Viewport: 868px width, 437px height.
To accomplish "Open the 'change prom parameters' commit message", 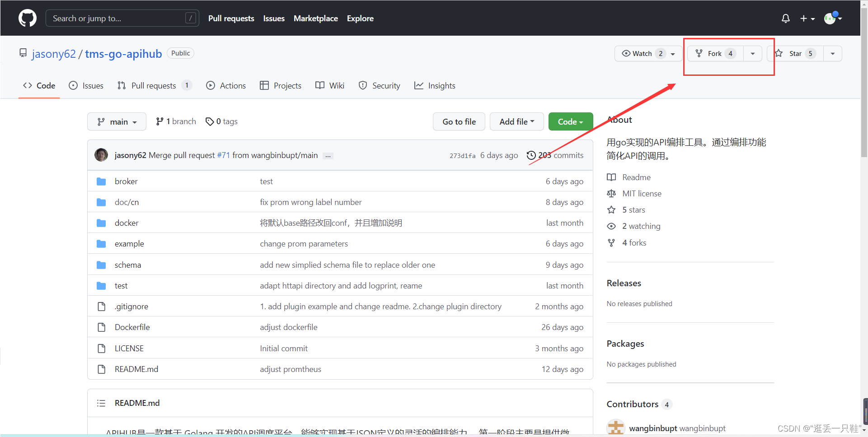I will (x=304, y=244).
